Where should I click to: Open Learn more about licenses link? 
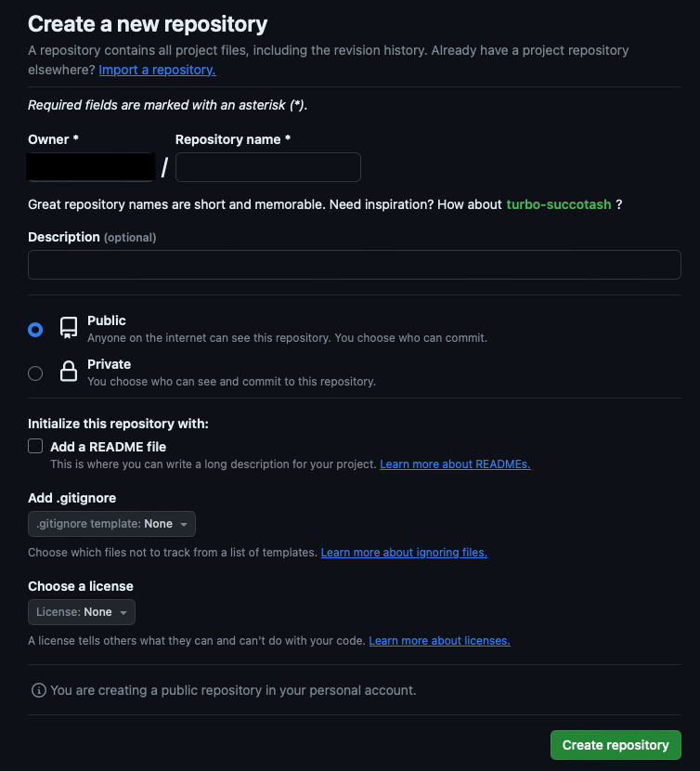[x=439, y=641]
